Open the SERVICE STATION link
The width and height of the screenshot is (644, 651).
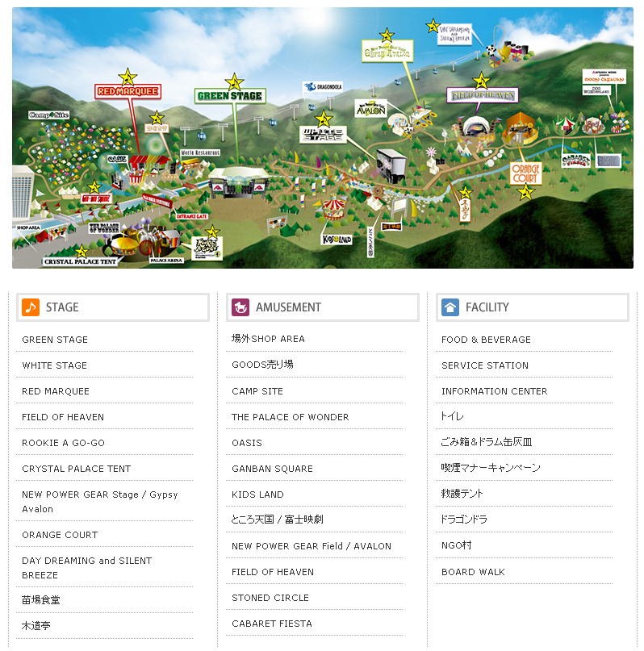click(485, 365)
